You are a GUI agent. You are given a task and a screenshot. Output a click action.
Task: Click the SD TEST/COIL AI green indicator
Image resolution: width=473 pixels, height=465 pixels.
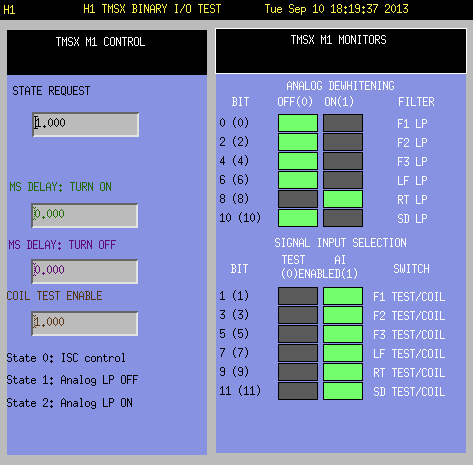click(x=343, y=391)
